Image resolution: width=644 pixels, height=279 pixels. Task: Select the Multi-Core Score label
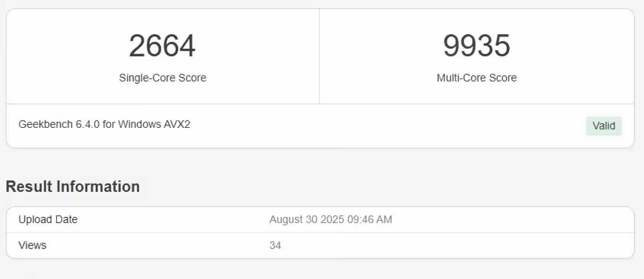(x=477, y=78)
